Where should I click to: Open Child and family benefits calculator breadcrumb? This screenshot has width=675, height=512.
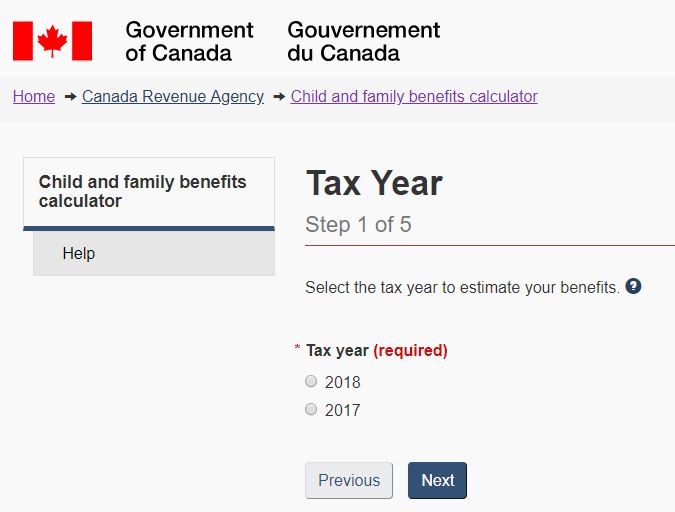(414, 96)
